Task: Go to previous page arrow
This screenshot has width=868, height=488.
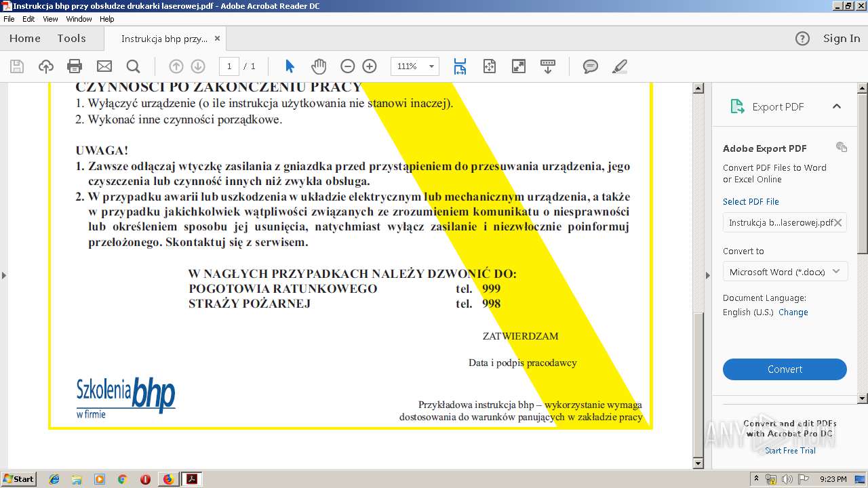Action: tap(176, 66)
